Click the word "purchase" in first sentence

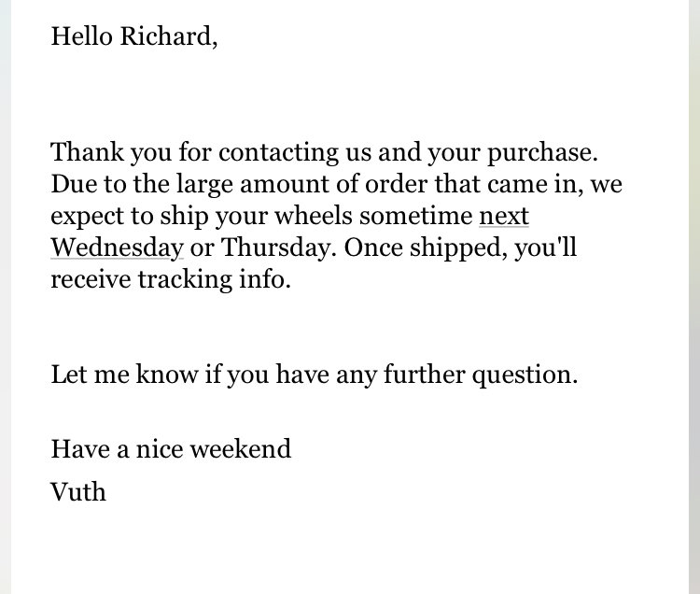tap(539, 153)
